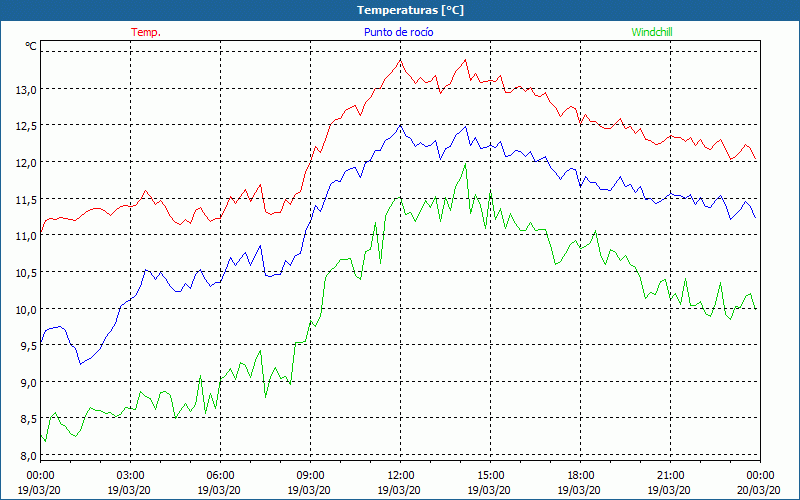Click the 18:00 time axis label

tap(581, 476)
